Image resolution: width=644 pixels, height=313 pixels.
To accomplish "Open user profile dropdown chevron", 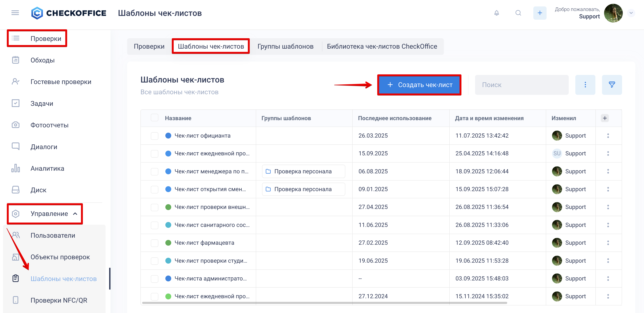I will pos(631,13).
